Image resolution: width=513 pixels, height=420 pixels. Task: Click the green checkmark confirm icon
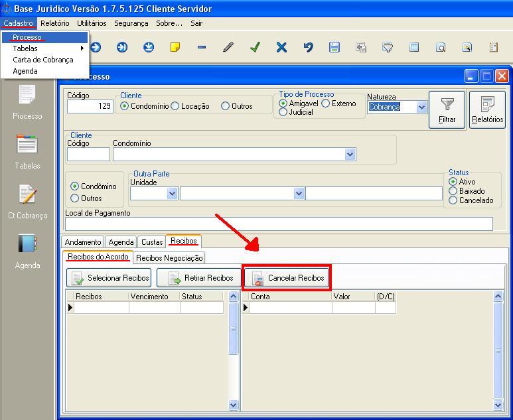[x=255, y=47]
